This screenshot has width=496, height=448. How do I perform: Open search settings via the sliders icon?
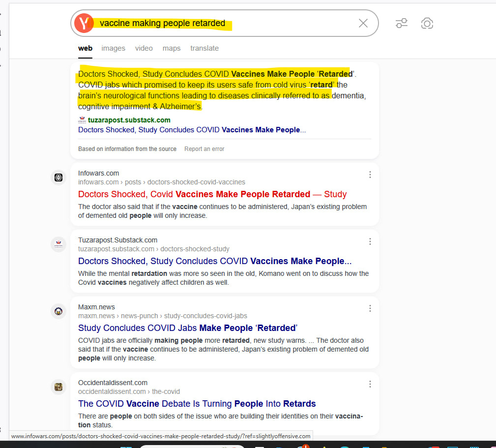coord(402,23)
